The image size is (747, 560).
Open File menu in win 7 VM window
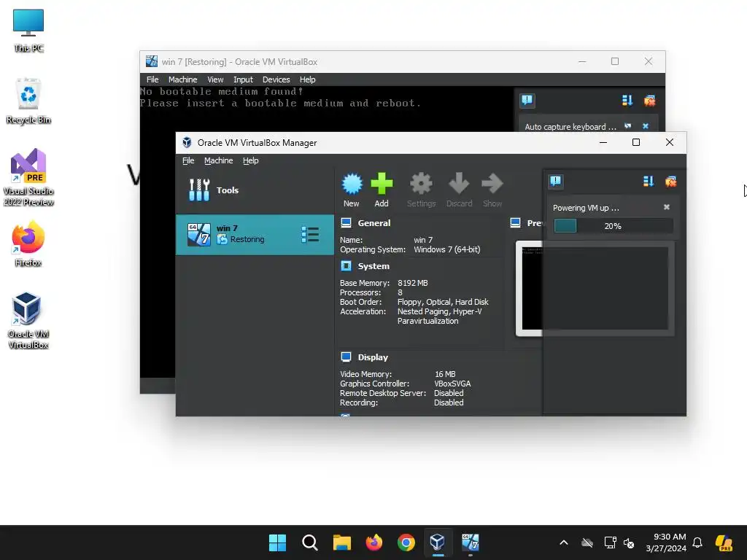click(152, 79)
